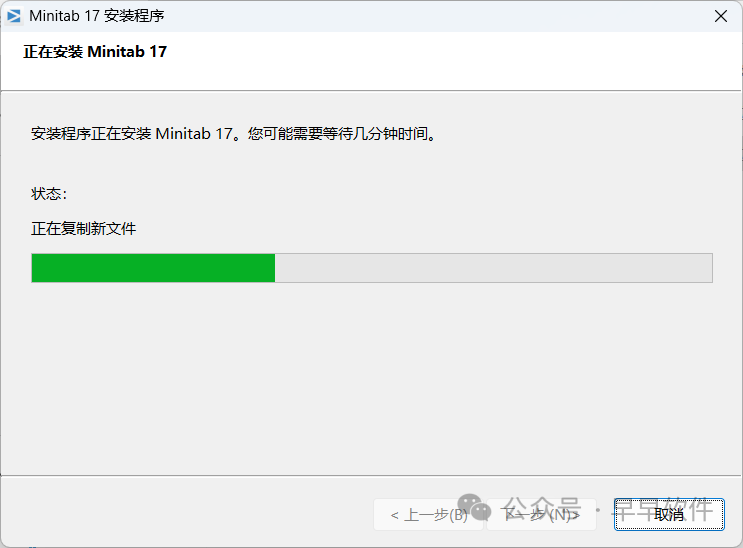Image resolution: width=743 pixels, height=548 pixels.
Task: Close the installer with the X button
Action: click(721, 16)
